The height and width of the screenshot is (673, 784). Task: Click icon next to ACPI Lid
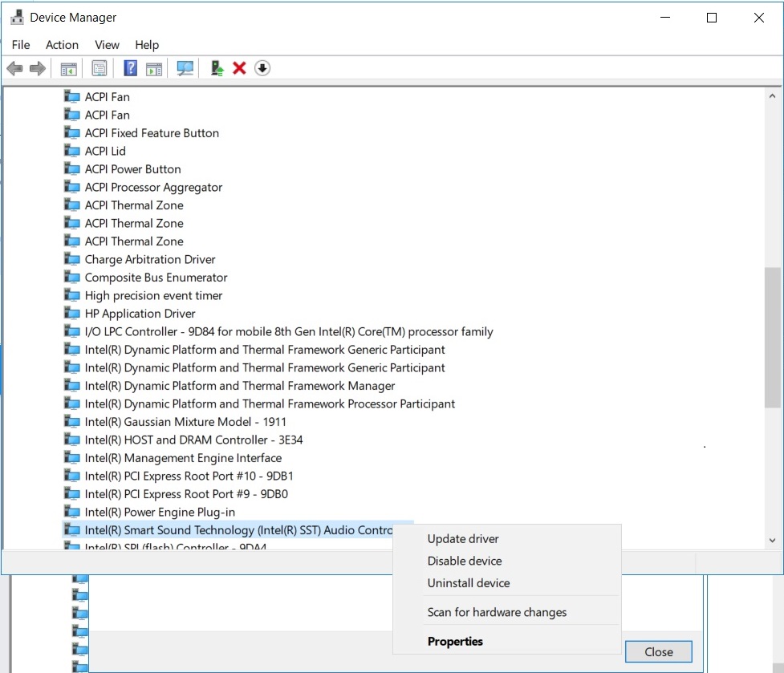point(72,150)
